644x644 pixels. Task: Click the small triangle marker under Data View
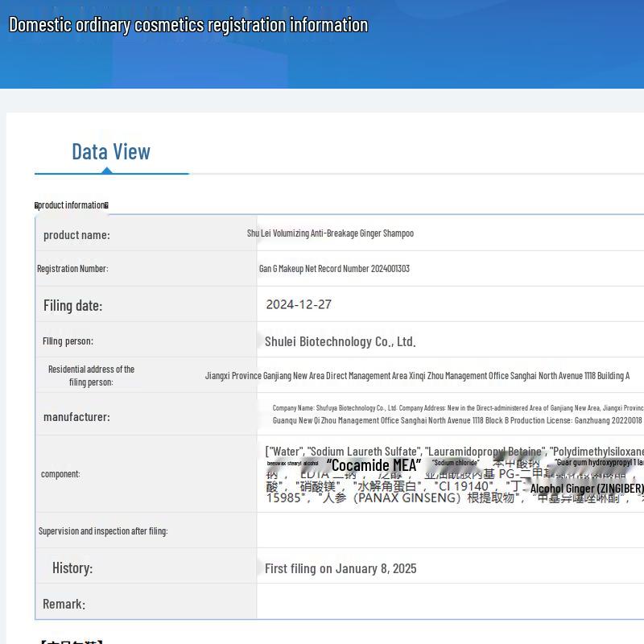click(x=106, y=170)
